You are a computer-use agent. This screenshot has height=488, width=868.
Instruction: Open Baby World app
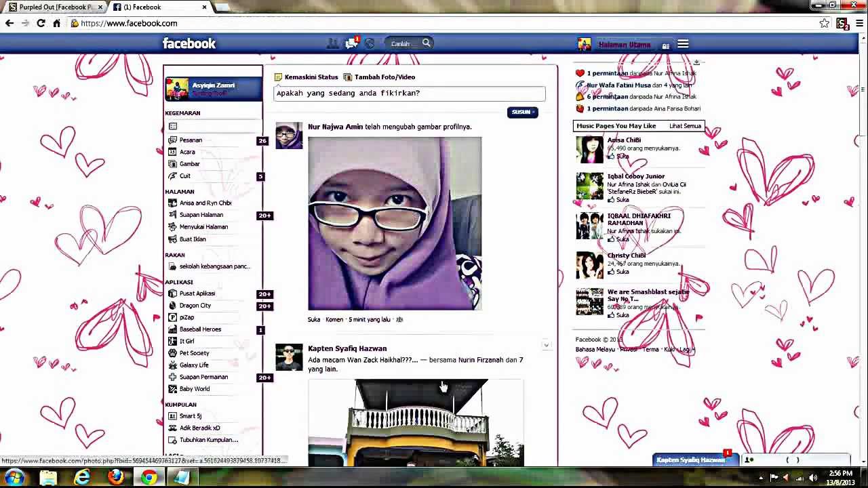point(194,389)
